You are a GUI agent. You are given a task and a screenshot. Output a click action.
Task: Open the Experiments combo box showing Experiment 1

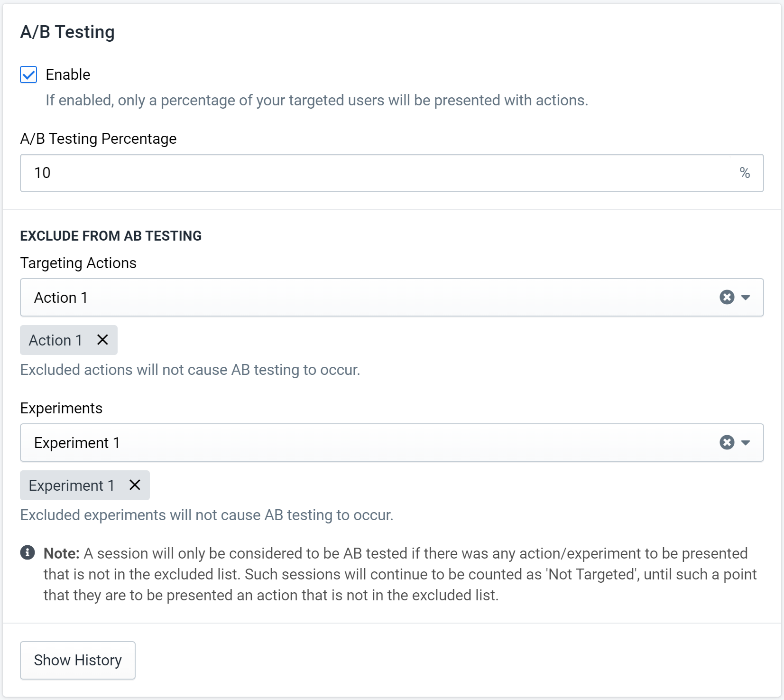(392, 442)
